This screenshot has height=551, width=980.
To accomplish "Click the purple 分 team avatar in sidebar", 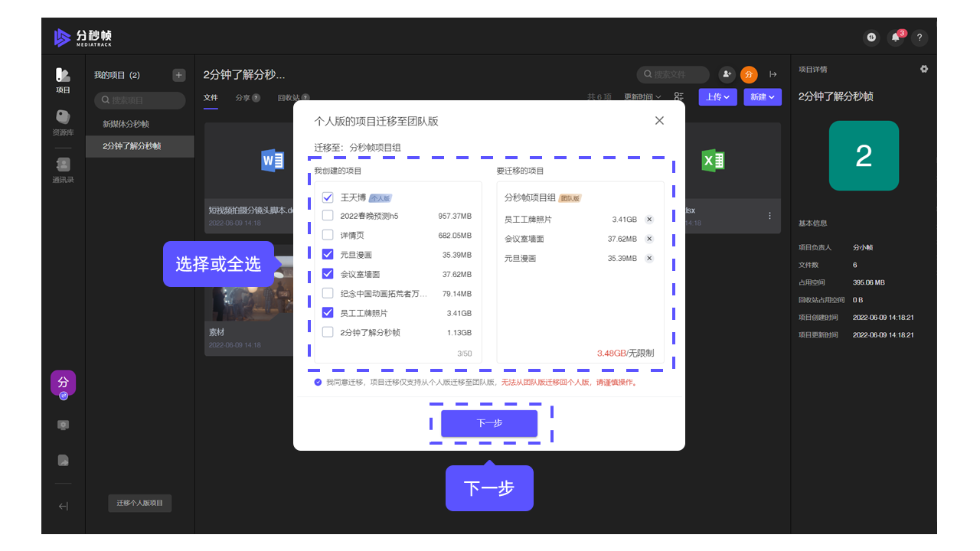I will click(64, 383).
